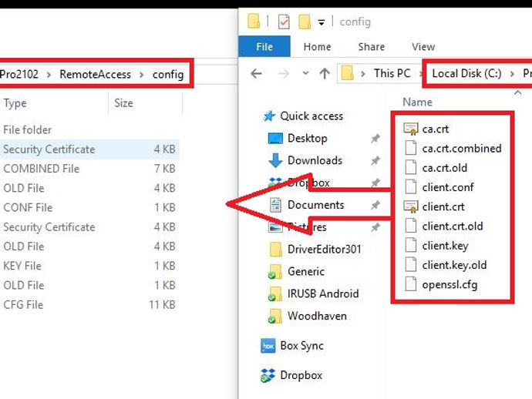Click the New folder quick access icon
This screenshot has width=532, height=399.
(x=305, y=22)
